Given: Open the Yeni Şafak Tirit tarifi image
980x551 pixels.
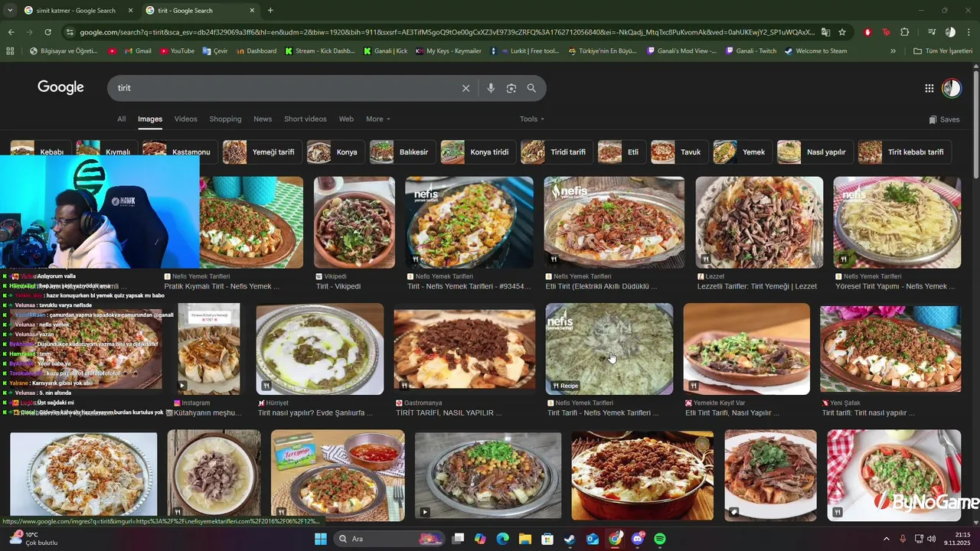Looking at the screenshot, I should (x=890, y=349).
